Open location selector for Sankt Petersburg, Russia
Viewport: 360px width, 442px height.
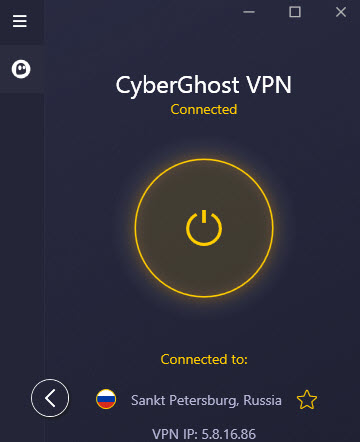(206, 400)
